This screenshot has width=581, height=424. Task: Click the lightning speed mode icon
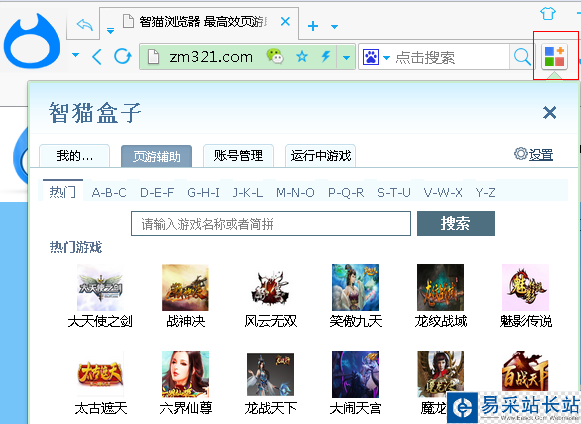point(326,56)
